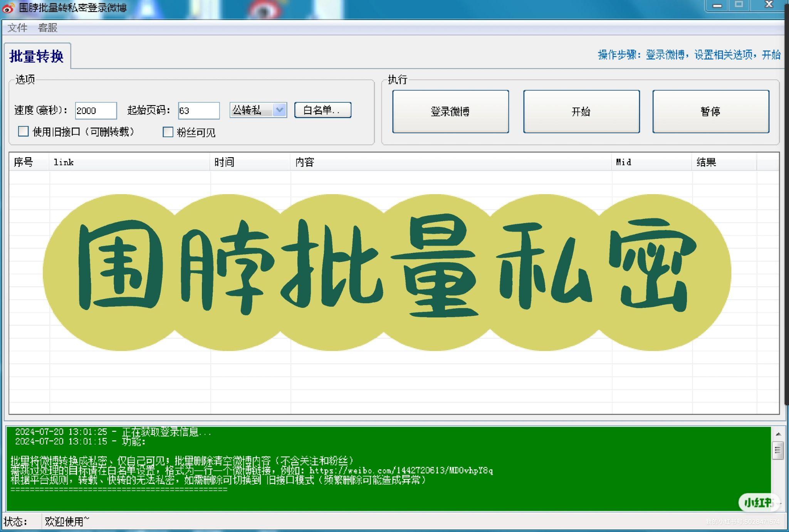Minimize the application window
The image size is (789, 532).
tap(717, 5)
